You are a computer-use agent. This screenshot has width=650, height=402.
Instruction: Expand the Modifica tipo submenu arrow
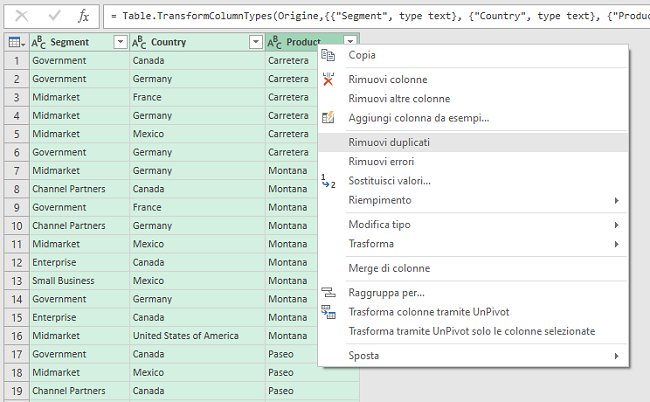(616, 225)
